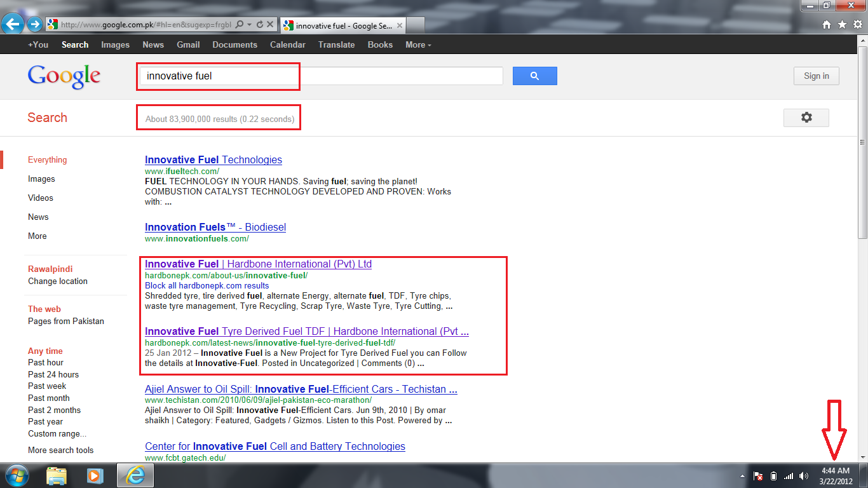The width and height of the screenshot is (868, 488).
Task: Open Center for Innovative Fuel Cell result
Action: [275, 447]
